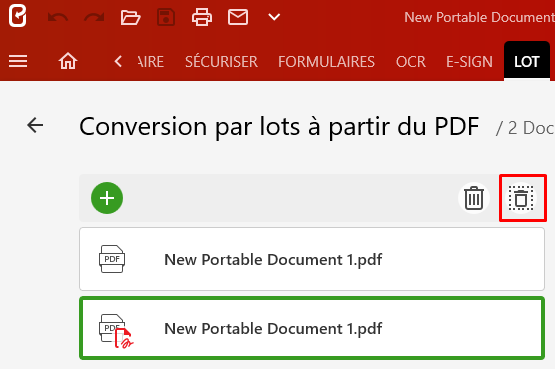Print the document
The width and height of the screenshot is (555, 369).
click(202, 17)
